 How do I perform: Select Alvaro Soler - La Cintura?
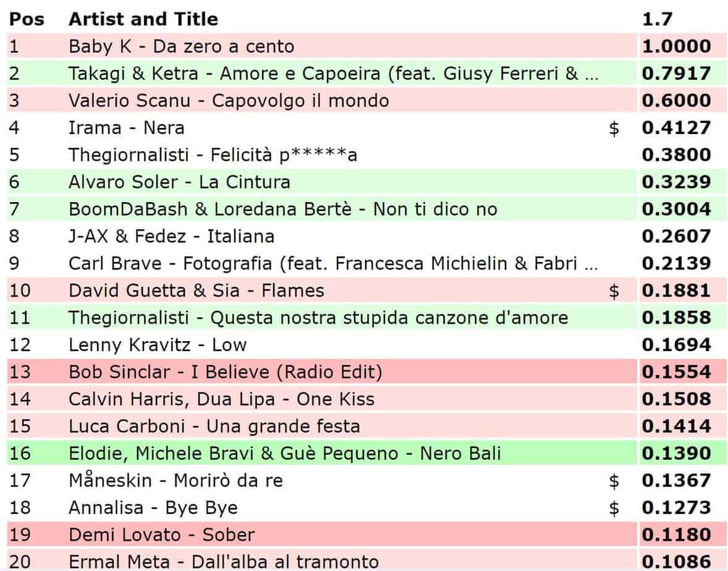tap(179, 182)
